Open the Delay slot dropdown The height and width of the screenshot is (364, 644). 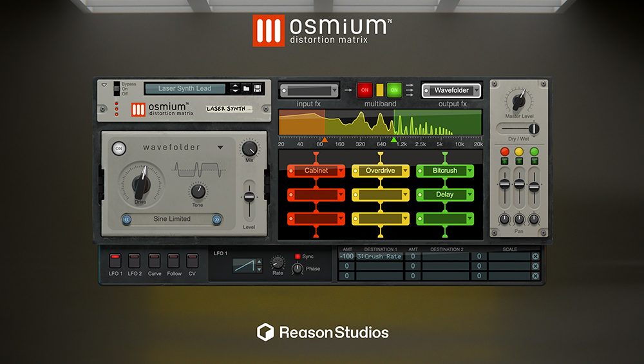(x=469, y=195)
